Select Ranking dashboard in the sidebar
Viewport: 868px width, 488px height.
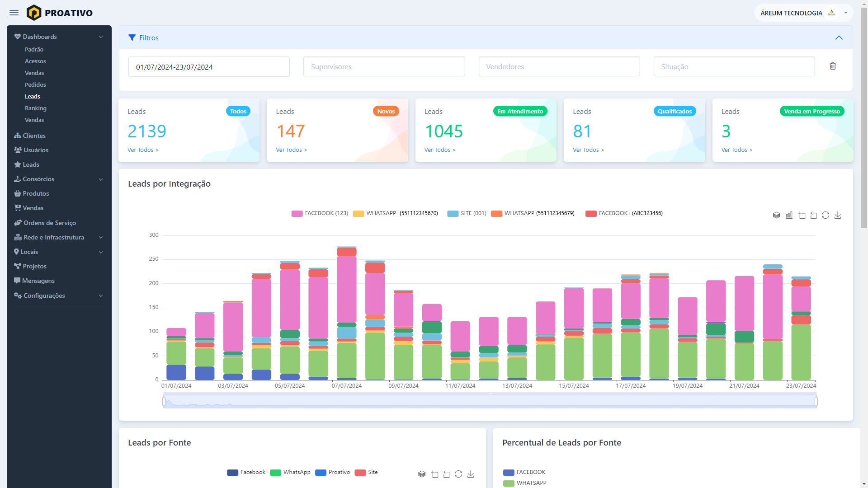click(x=36, y=108)
